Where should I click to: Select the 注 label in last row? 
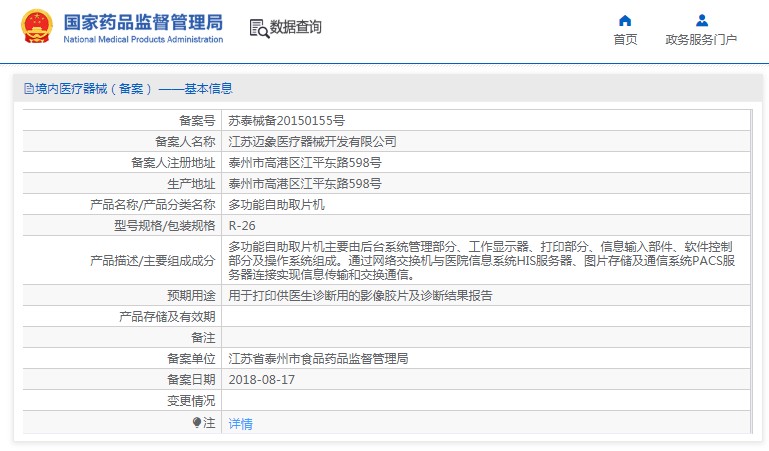pyautogui.click(x=209, y=423)
